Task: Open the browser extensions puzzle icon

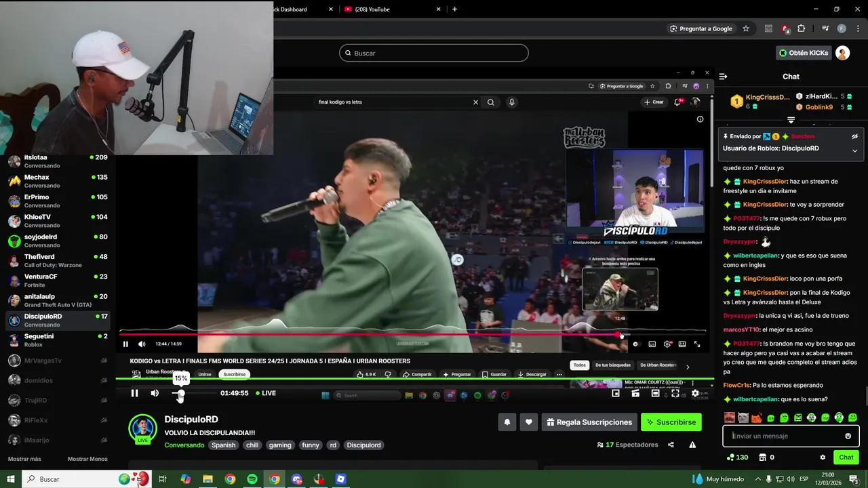Action: point(801,28)
